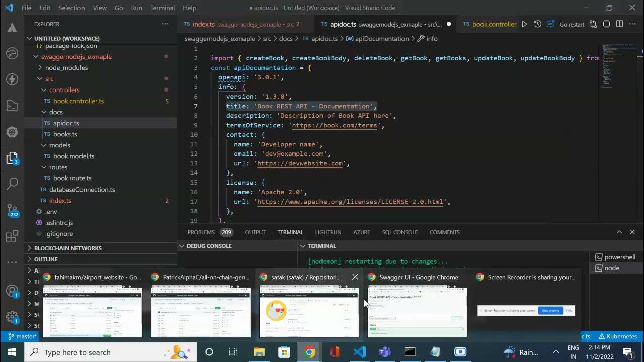The height and width of the screenshot is (362, 644).
Task: Open the Explorer files icon in activity bar
Action: 12,158
